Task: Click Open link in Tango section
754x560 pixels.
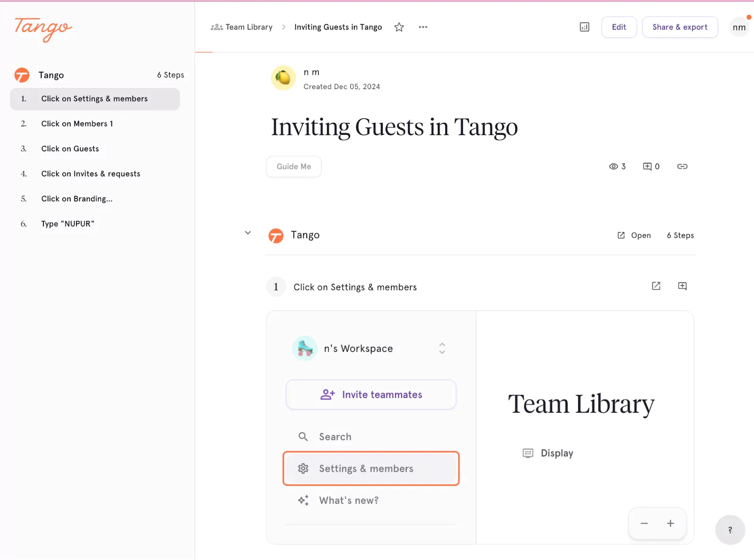Action: tap(634, 235)
